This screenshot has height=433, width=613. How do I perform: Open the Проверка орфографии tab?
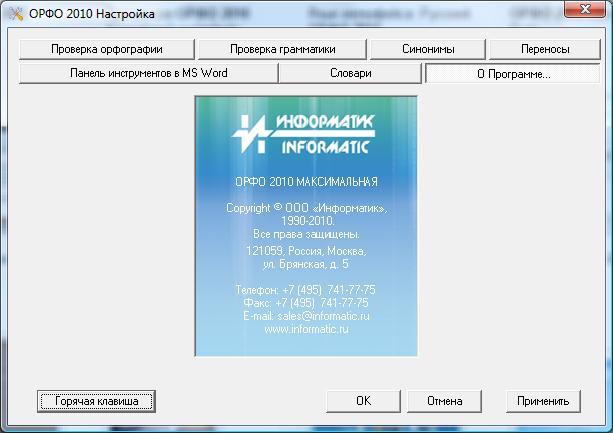pos(108,49)
